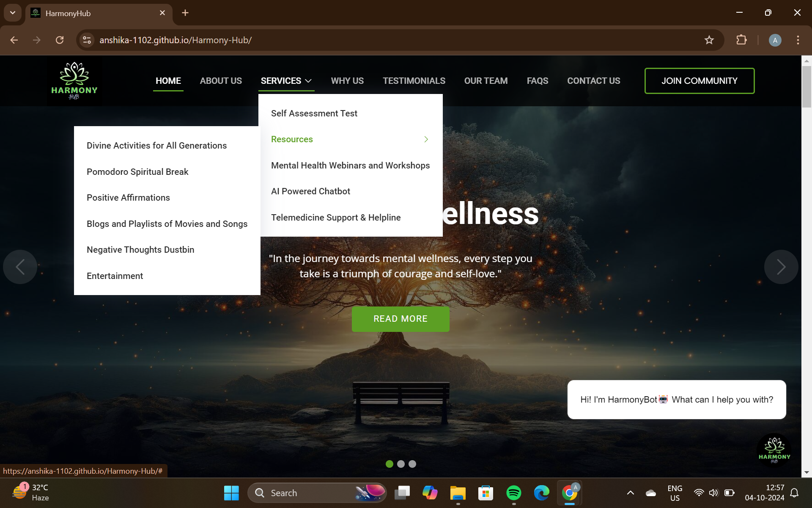This screenshot has height=508, width=812.
Task: Bookmark this page with the star icon
Action: (709, 40)
